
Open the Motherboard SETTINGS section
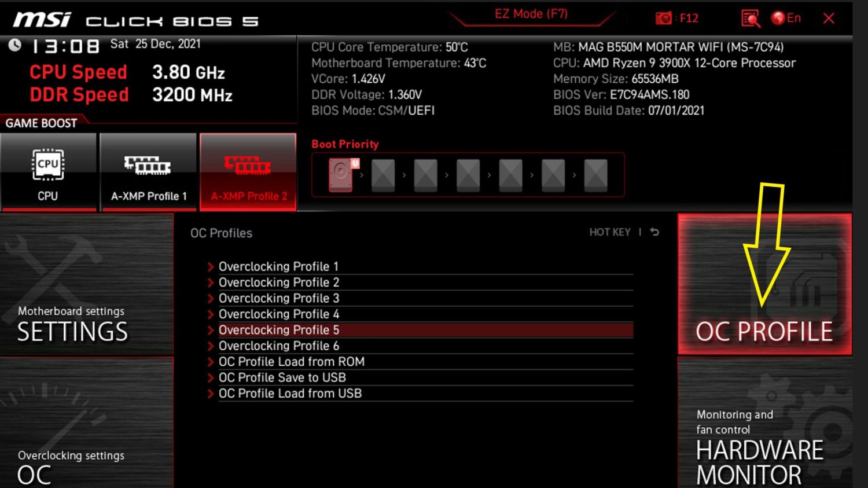point(87,284)
